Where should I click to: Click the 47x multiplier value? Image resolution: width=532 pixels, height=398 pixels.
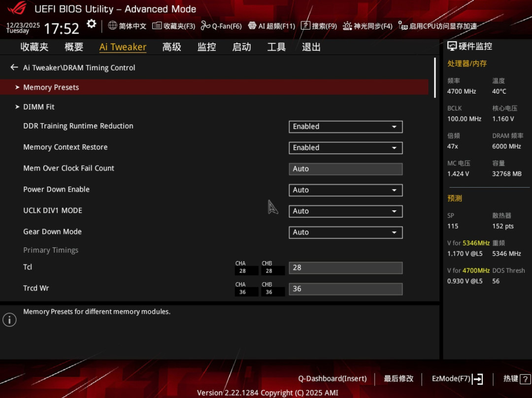[453, 146]
